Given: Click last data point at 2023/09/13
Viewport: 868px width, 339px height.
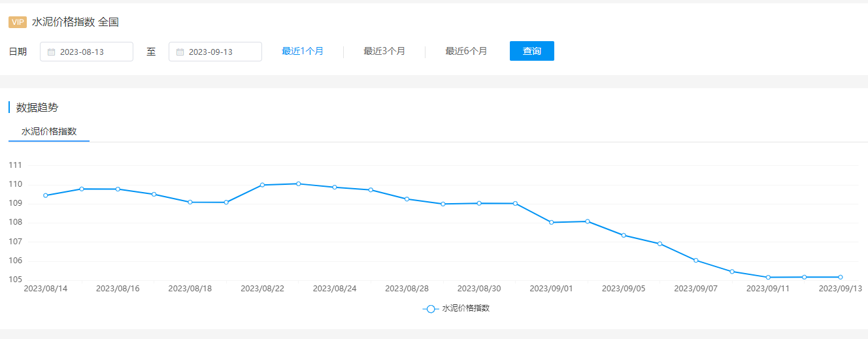Looking at the screenshot, I should [841, 277].
